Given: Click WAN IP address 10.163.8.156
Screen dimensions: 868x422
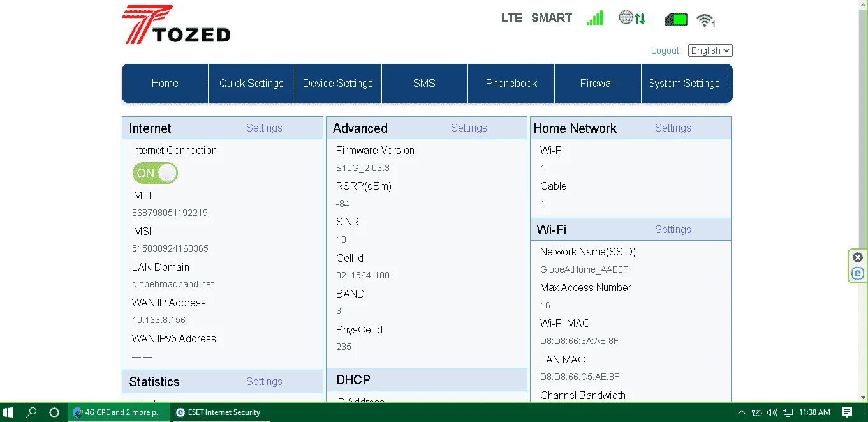Looking at the screenshot, I should (x=159, y=320).
